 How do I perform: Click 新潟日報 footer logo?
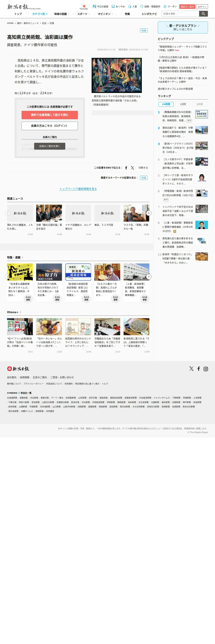click(x=18, y=368)
